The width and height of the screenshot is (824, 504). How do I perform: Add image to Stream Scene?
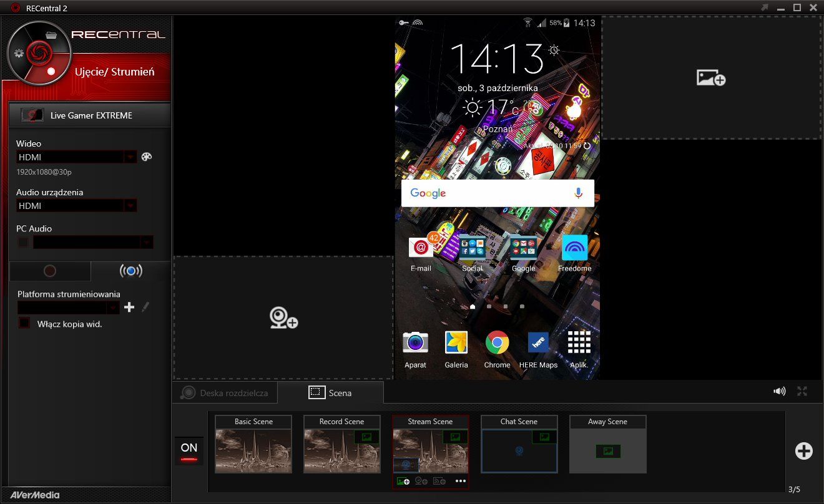403,481
